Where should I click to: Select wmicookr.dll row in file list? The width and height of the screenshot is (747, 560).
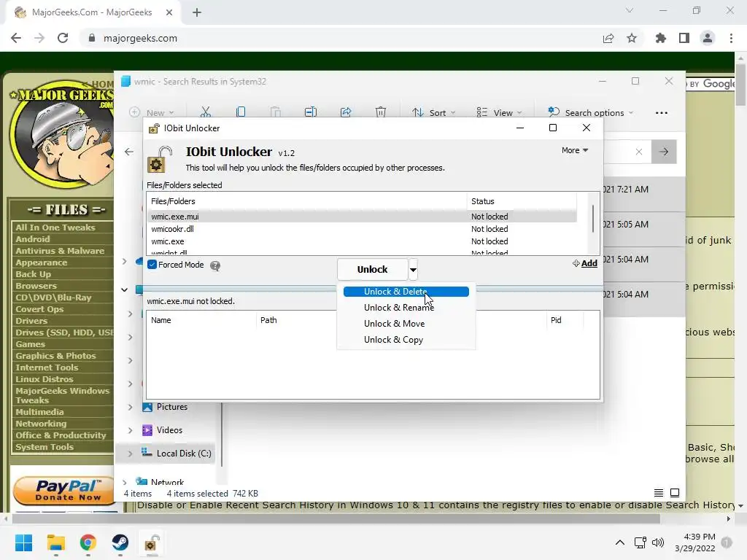362,229
